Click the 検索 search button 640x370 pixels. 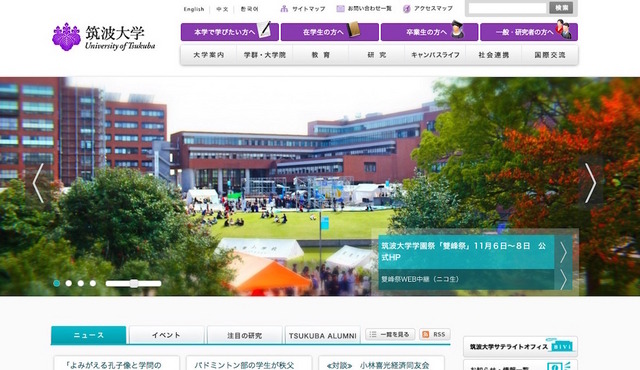click(561, 8)
